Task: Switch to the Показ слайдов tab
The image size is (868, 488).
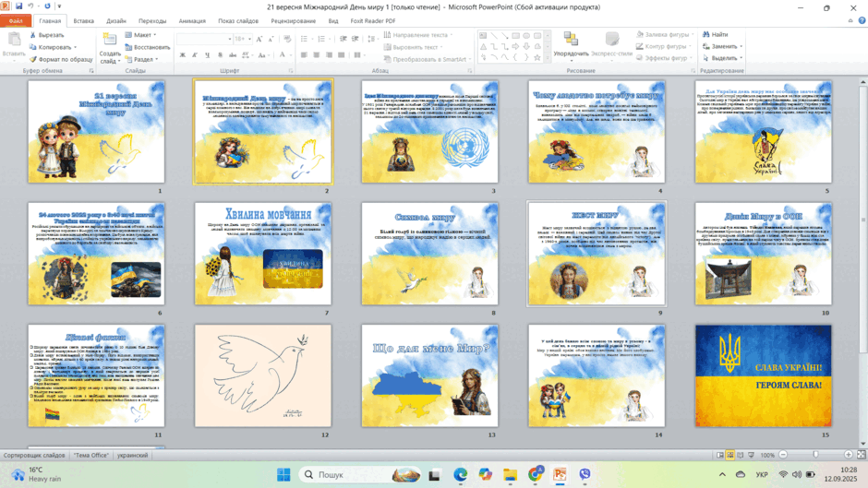Action: 238,21
